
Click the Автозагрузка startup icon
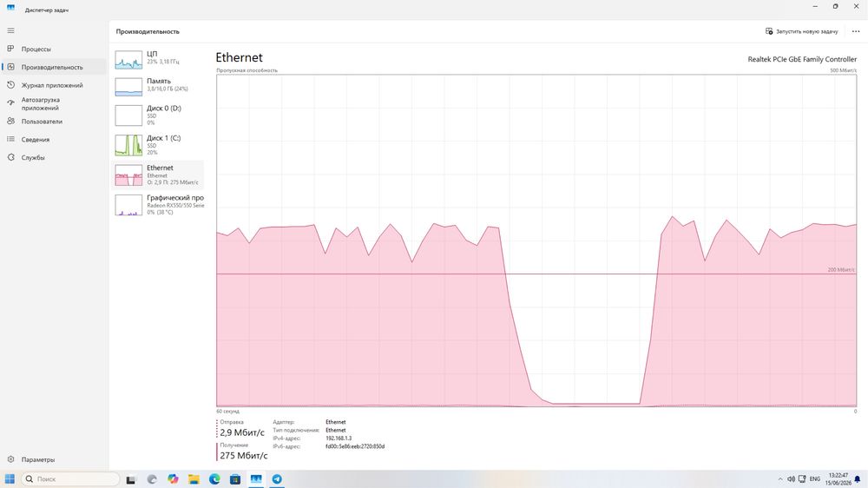10,103
